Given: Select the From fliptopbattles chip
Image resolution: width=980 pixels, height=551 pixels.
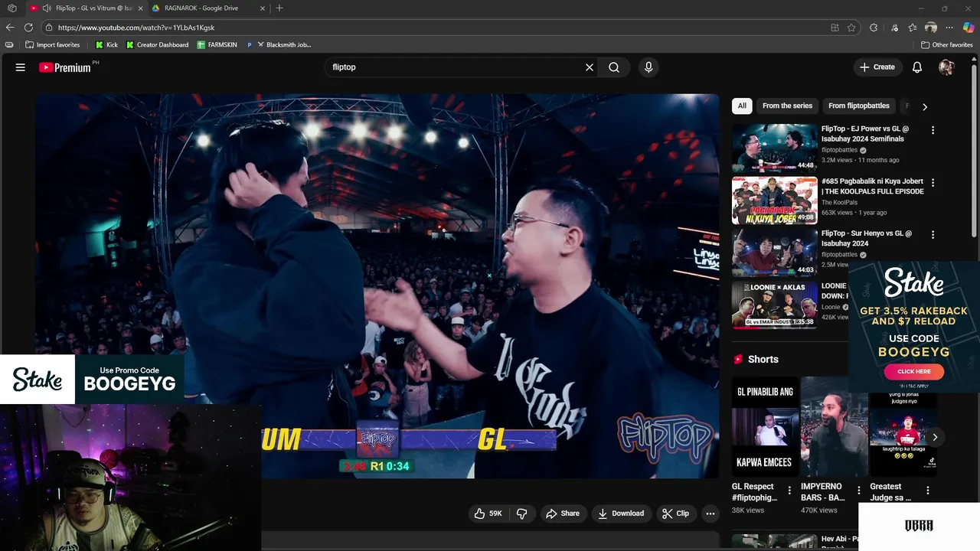Looking at the screenshot, I should (859, 106).
